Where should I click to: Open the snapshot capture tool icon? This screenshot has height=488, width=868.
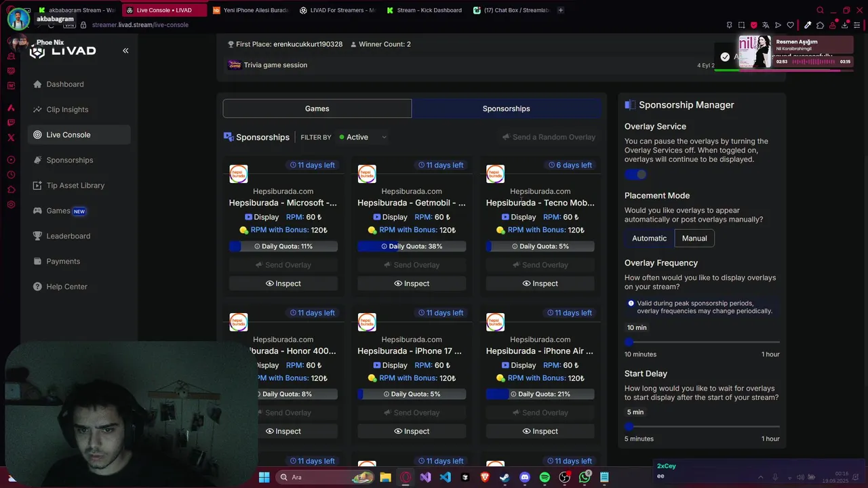point(741,25)
